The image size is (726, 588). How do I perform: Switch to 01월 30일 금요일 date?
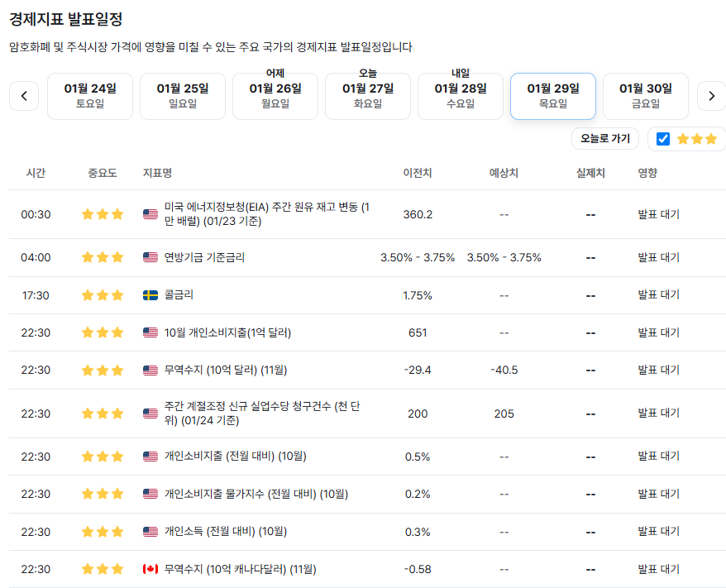[645, 96]
